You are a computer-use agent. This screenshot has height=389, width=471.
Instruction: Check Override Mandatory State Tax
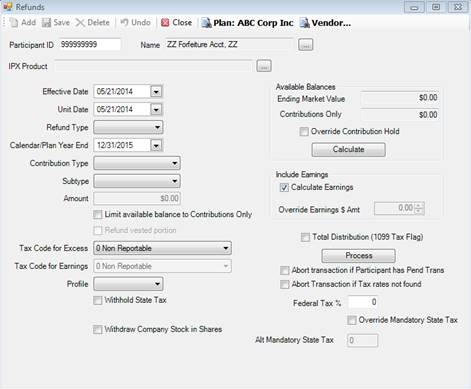point(352,320)
